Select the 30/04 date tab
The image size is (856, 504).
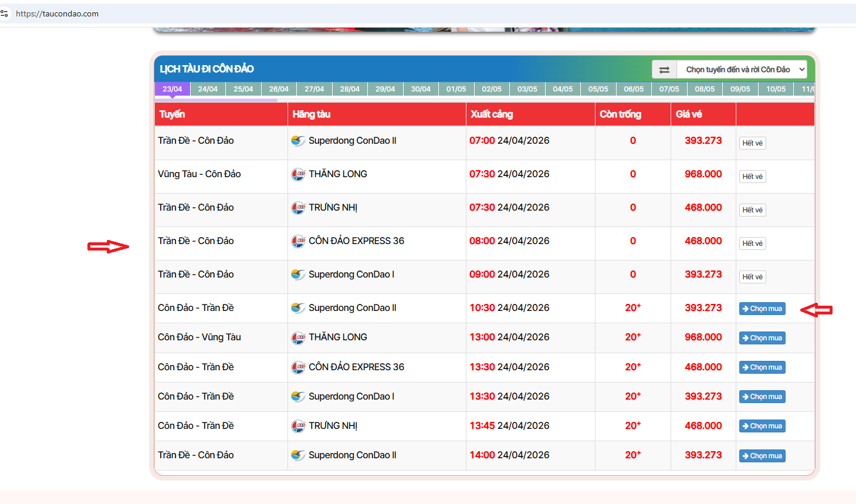421,89
